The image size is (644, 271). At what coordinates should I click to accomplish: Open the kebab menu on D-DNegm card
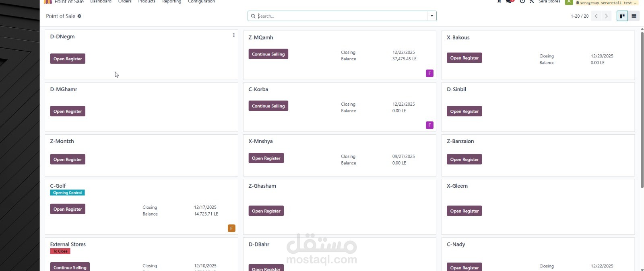click(x=234, y=35)
